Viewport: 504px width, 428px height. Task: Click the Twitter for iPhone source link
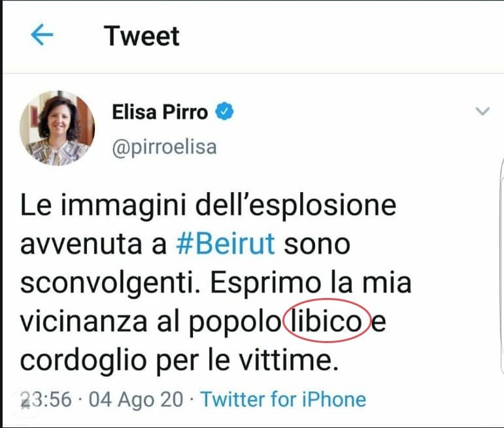coord(283,399)
